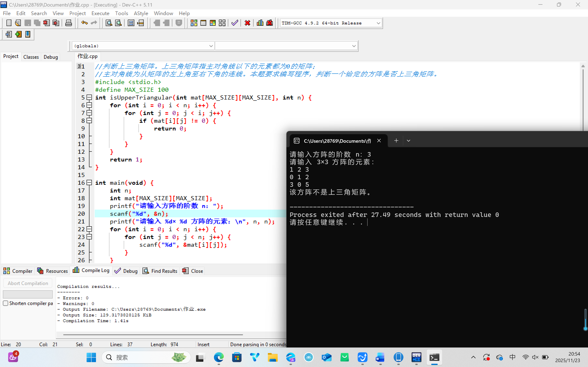588x367 pixels.
Task: Click the Undo arrow icon
Action: pyautogui.click(x=84, y=23)
